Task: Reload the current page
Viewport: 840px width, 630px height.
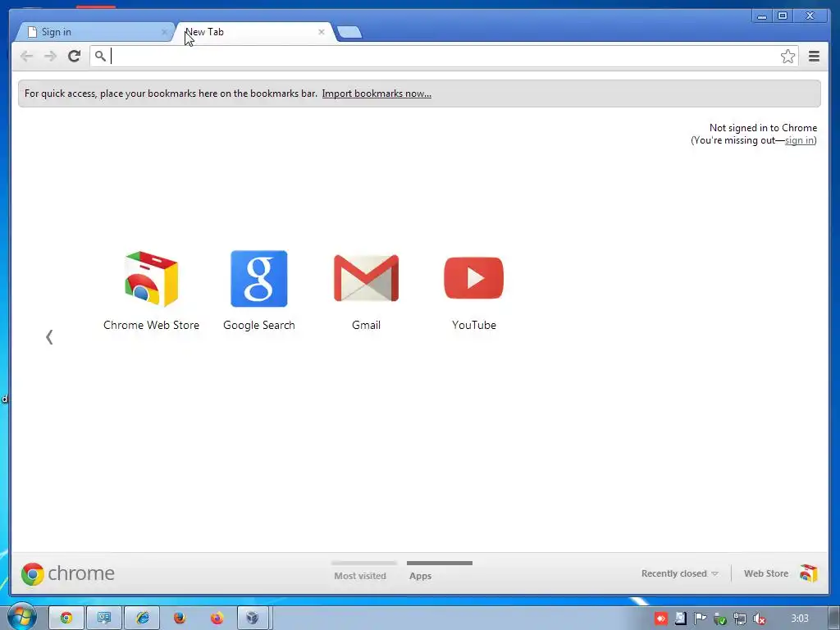Action: (x=74, y=56)
